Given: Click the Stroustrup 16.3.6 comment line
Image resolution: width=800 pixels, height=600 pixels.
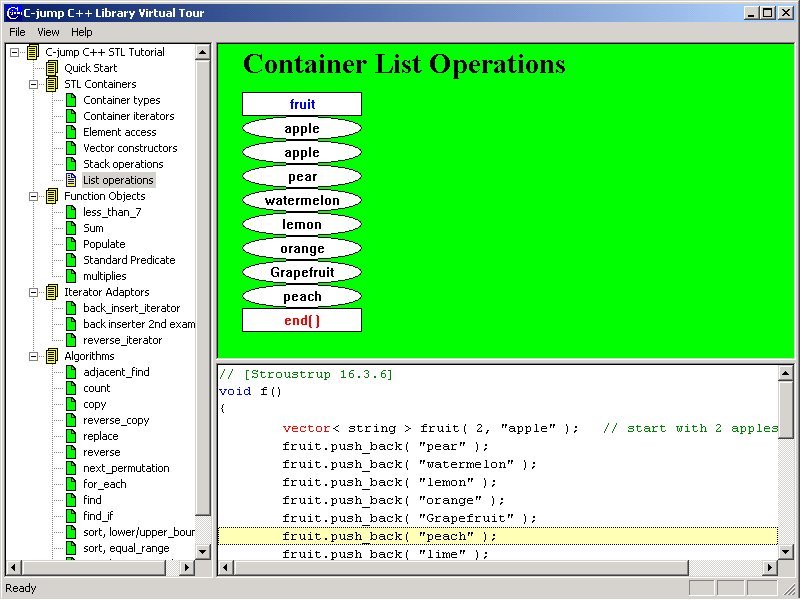Looking at the screenshot, I should (306, 374).
